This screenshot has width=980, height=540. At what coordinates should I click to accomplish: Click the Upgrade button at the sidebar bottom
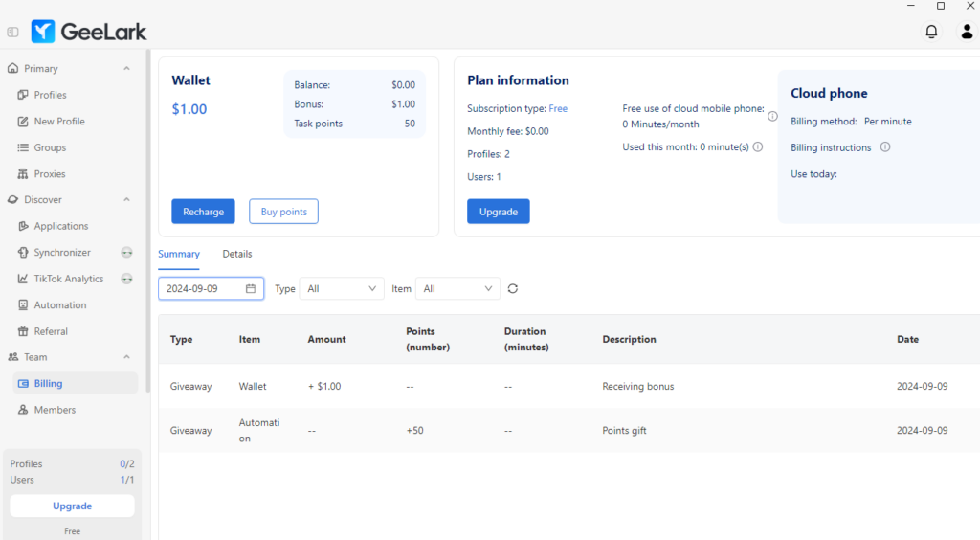[72, 506]
